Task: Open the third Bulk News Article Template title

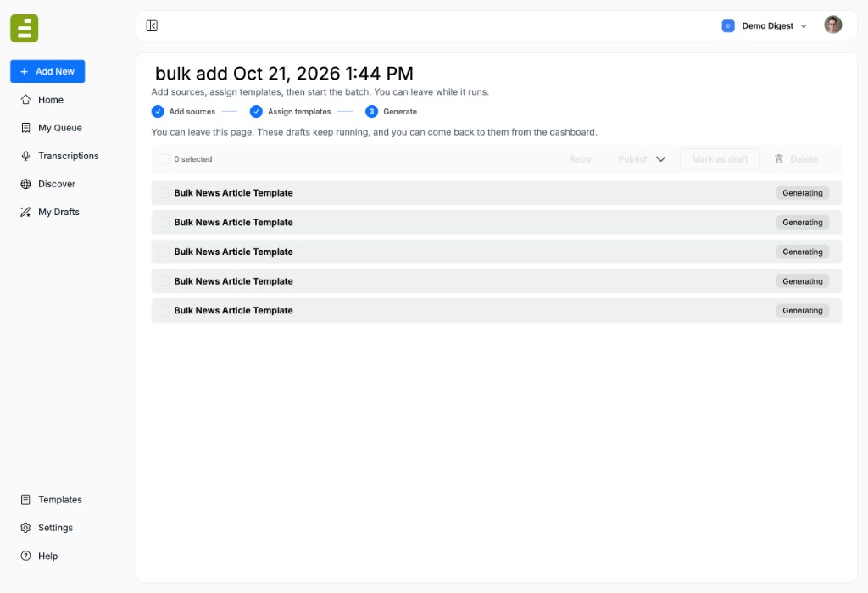Action: [x=233, y=252]
